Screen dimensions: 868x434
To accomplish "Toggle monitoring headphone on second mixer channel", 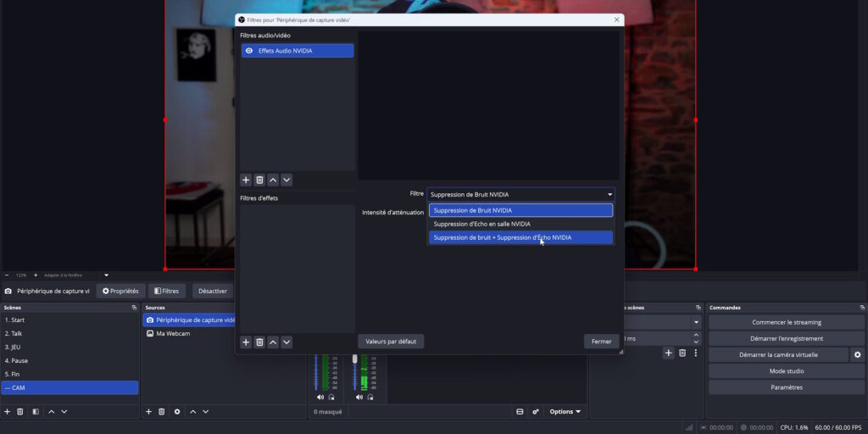I will 370,397.
